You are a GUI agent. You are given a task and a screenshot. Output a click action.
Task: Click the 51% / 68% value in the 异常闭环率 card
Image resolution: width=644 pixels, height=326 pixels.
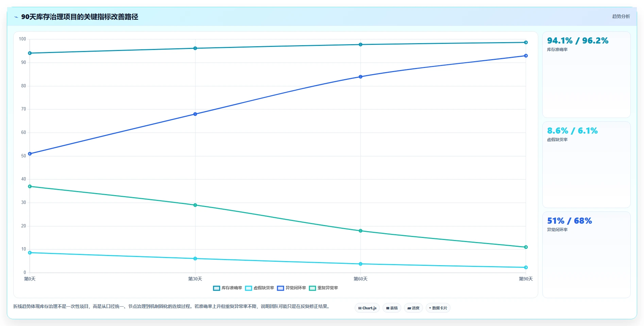570,221
